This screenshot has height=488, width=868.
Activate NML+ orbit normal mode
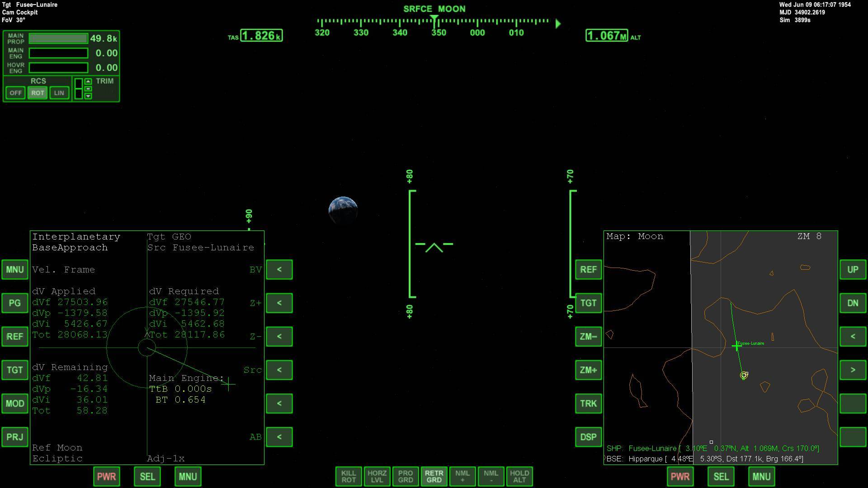tap(462, 476)
